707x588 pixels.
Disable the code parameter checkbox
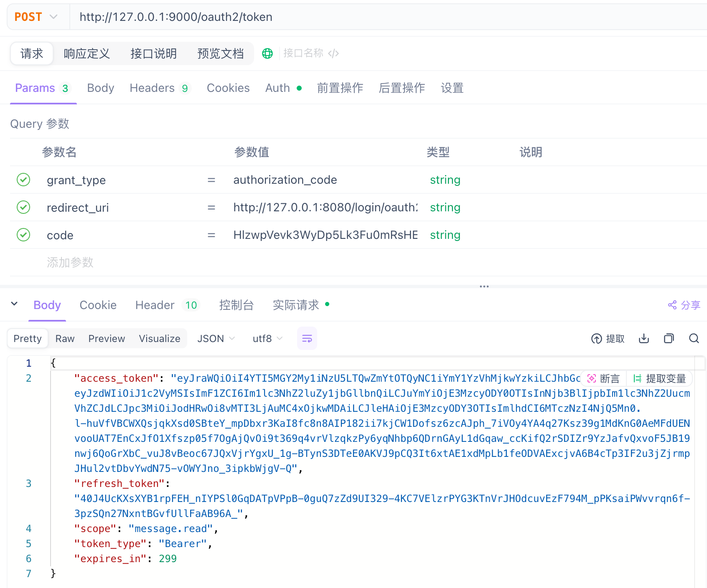click(x=23, y=235)
